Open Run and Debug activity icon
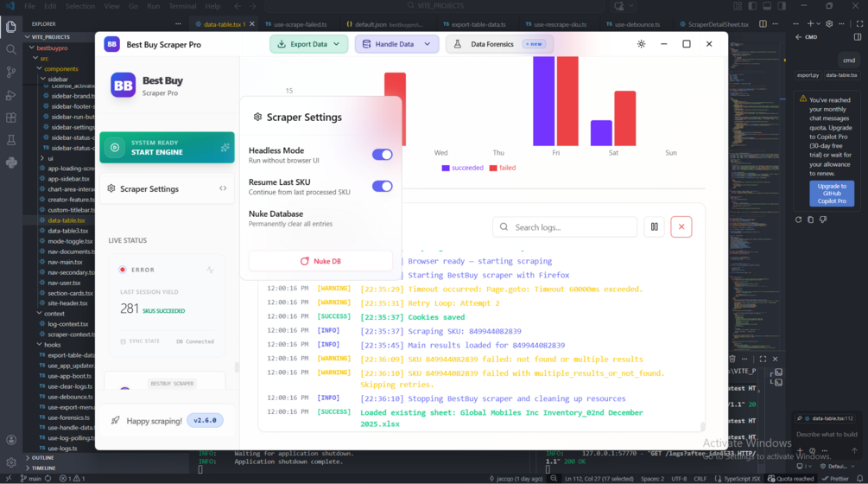This screenshot has height=484, width=868. click(x=11, y=95)
